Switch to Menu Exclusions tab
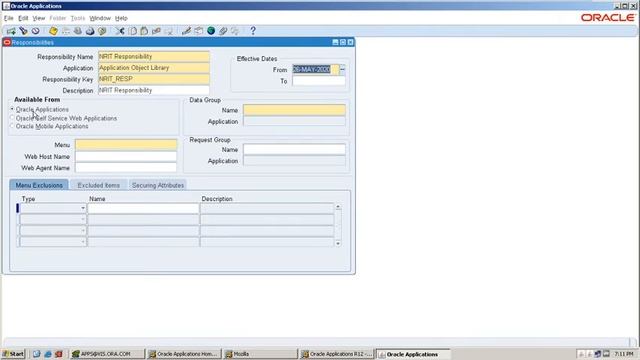The width and height of the screenshot is (640, 360). click(39, 185)
